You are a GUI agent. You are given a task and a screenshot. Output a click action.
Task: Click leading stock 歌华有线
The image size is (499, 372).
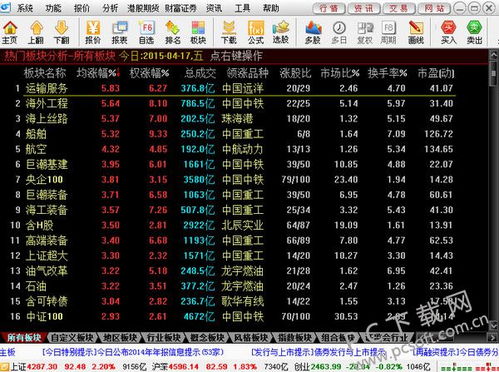click(242, 301)
